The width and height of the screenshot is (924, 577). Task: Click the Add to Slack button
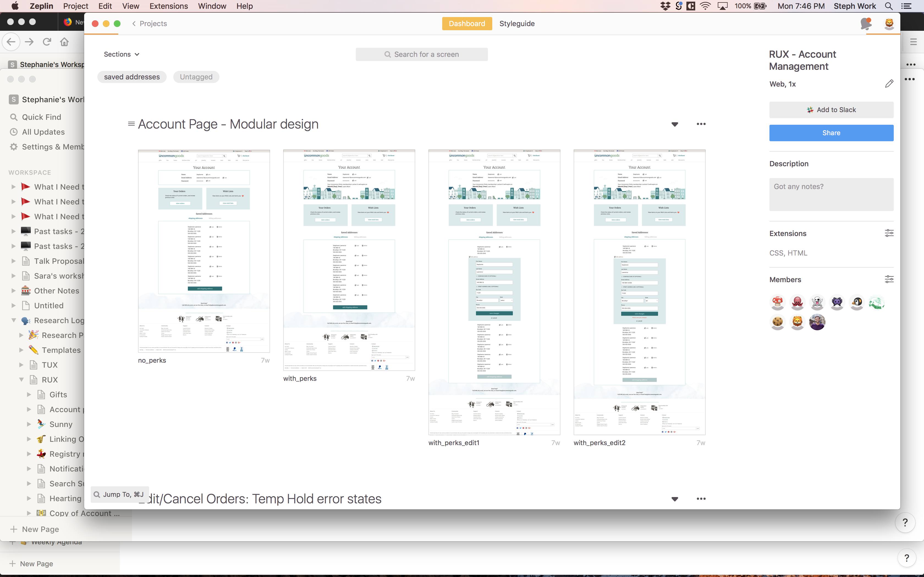point(831,110)
